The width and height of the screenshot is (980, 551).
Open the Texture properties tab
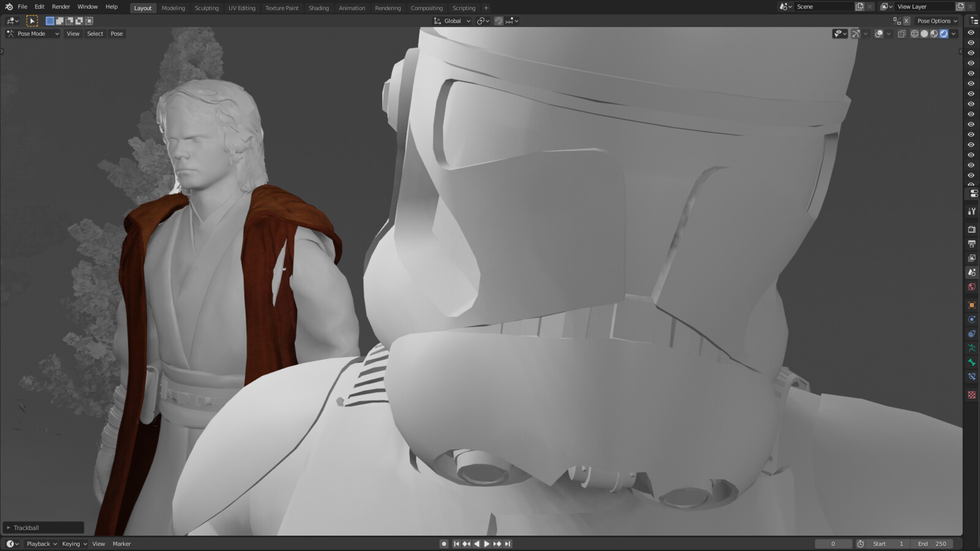point(971,395)
